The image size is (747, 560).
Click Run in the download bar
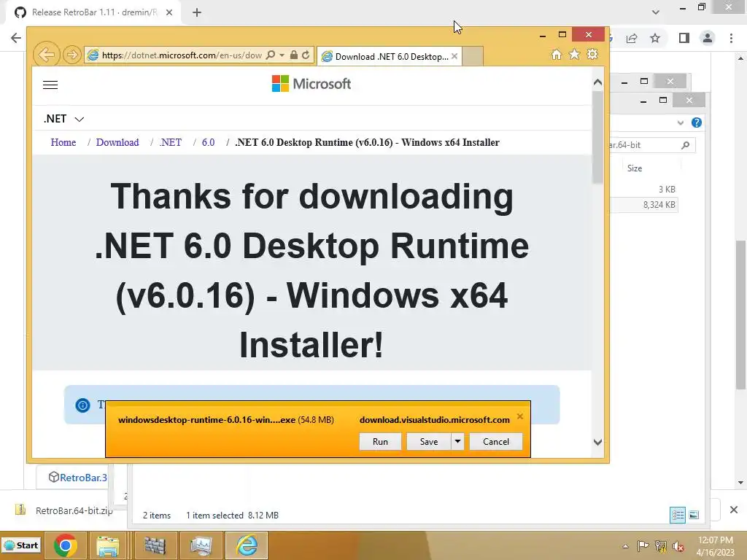[380, 441]
